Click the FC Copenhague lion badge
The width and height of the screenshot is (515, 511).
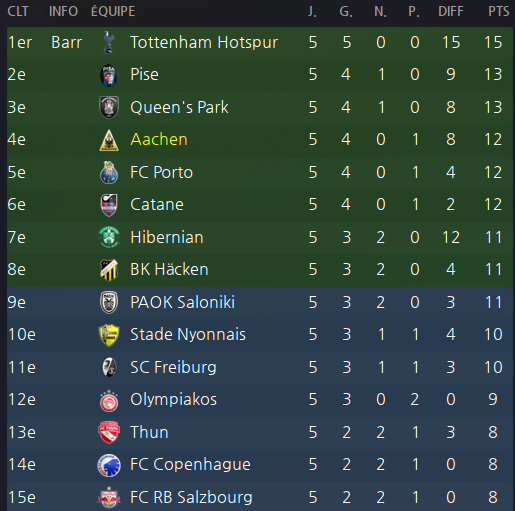pyautogui.click(x=109, y=465)
